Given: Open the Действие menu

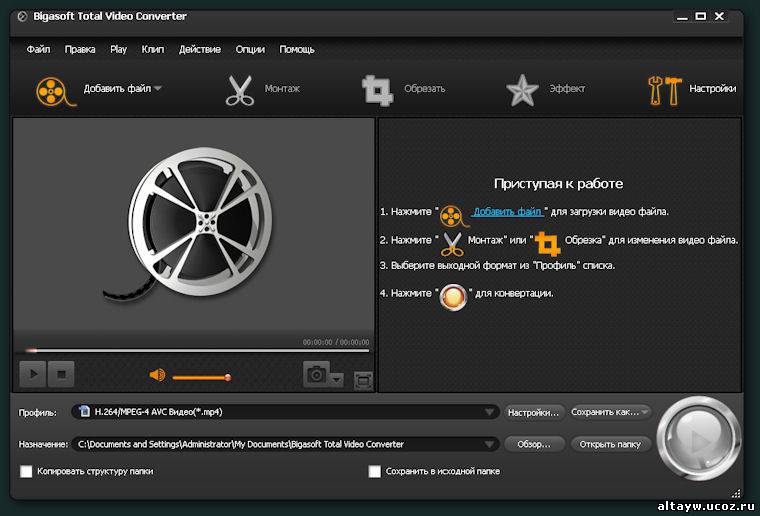Looking at the screenshot, I should (200, 49).
